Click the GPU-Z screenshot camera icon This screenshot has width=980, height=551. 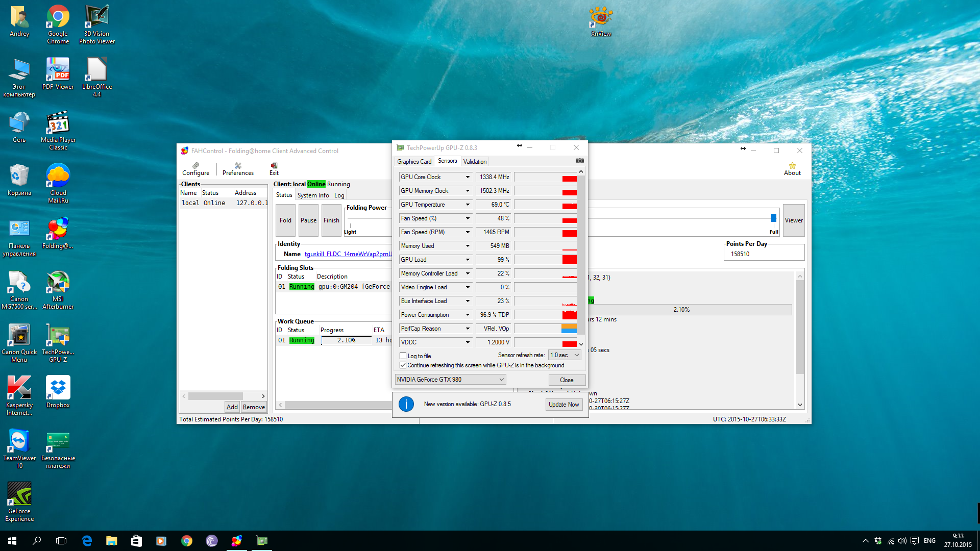point(579,161)
